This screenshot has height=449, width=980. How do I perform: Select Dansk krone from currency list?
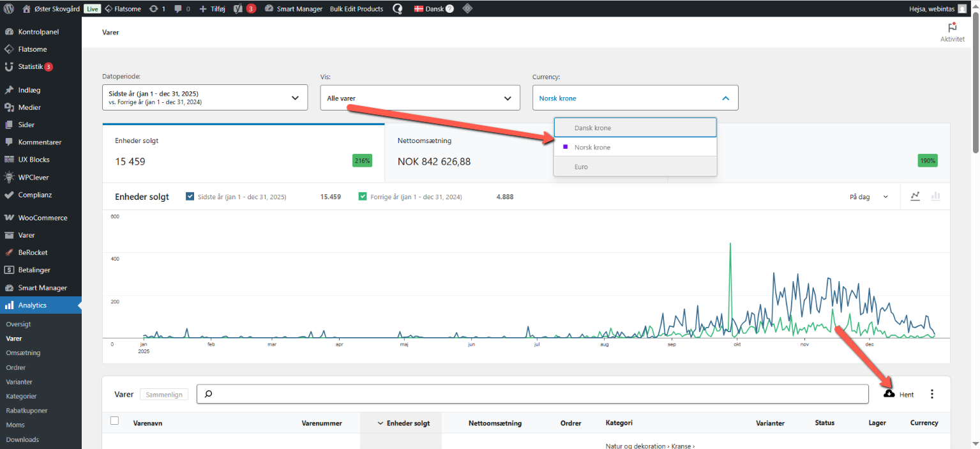tap(635, 128)
